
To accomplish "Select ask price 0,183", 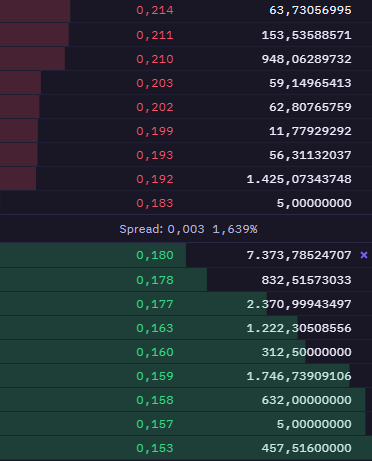I will point(155,203).
